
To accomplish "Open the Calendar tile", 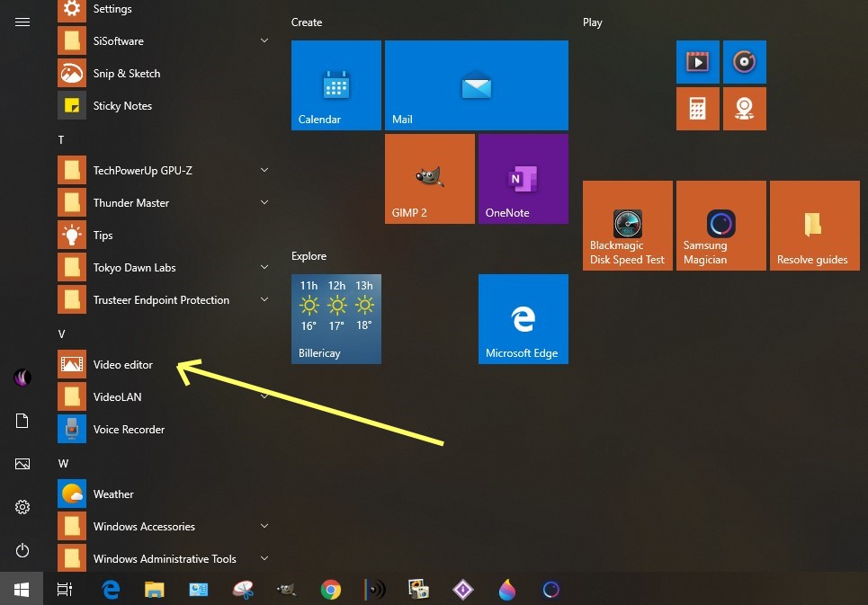I will 336,85.
